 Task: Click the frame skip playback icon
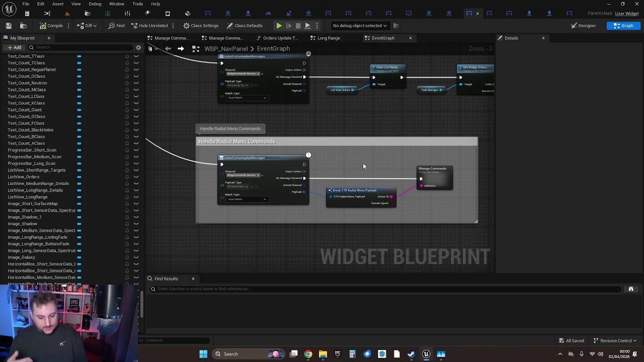[288, 26]
